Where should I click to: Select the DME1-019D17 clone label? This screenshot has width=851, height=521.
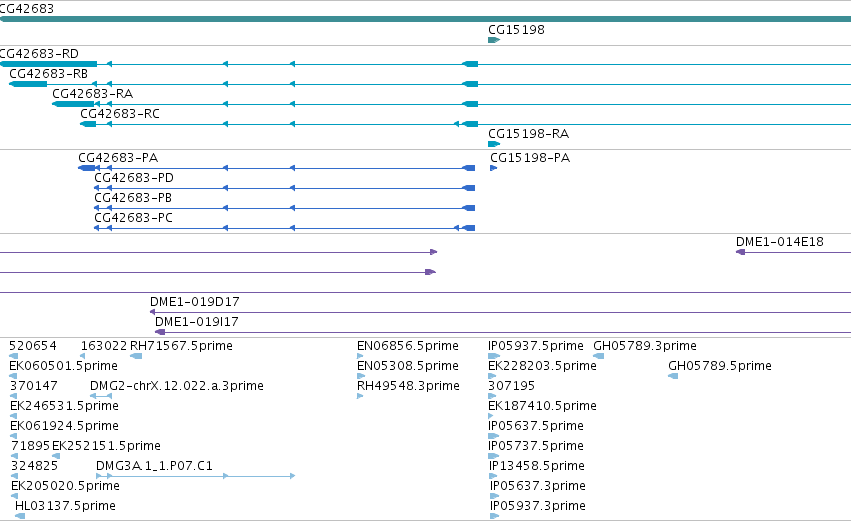195,302
